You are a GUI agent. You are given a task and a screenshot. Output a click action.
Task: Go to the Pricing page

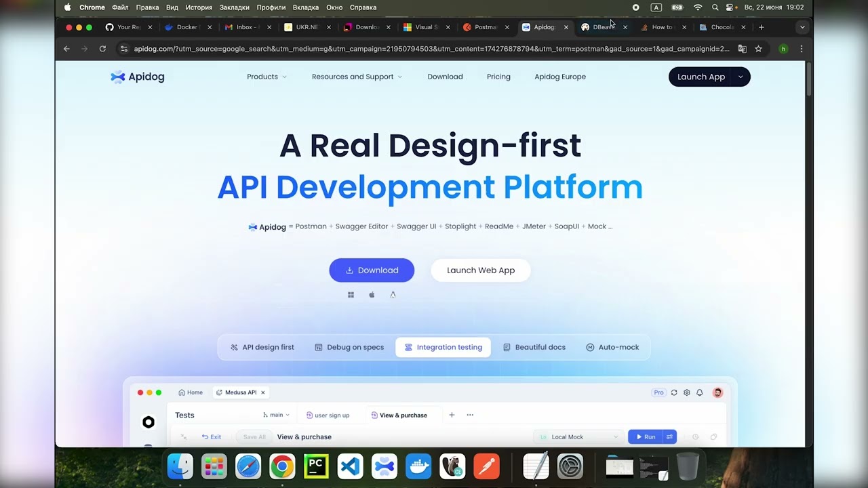498,77
